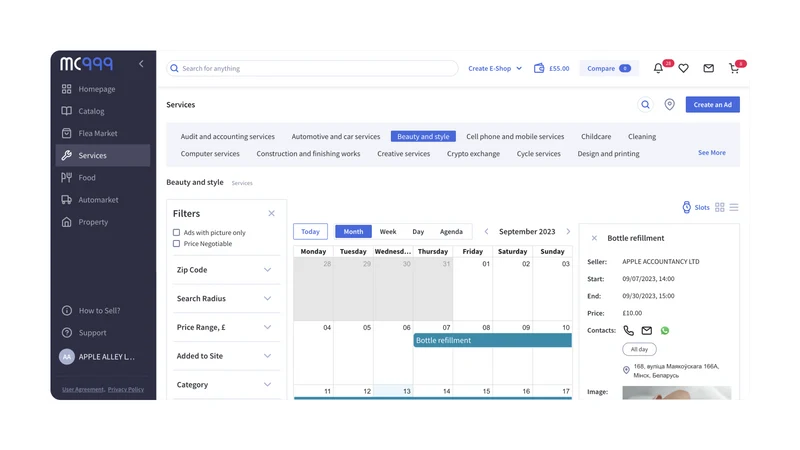Open the Create E-Shop dropdown
The width and height of the screenshot is (800, 450).
(495, 68)
